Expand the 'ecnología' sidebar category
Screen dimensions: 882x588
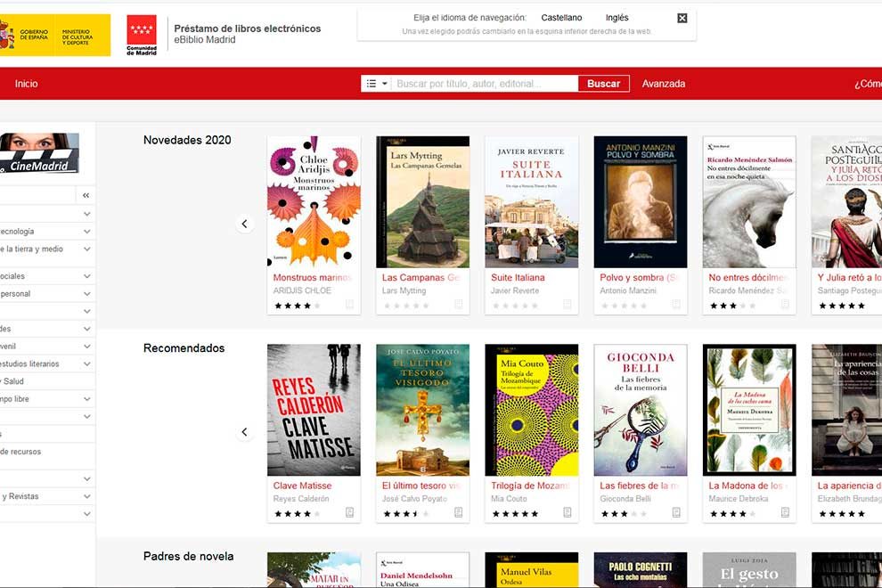(x=86, y=232)
